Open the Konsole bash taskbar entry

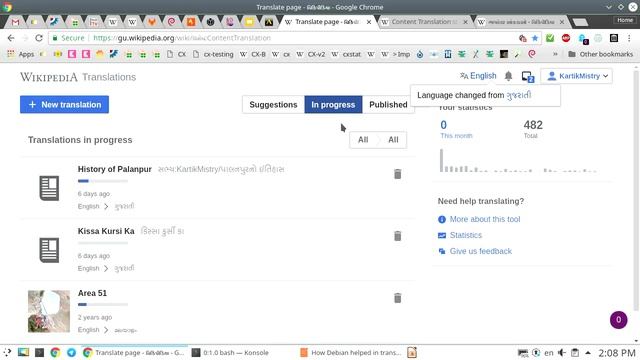pyautogui.click(x=231, y=353)
